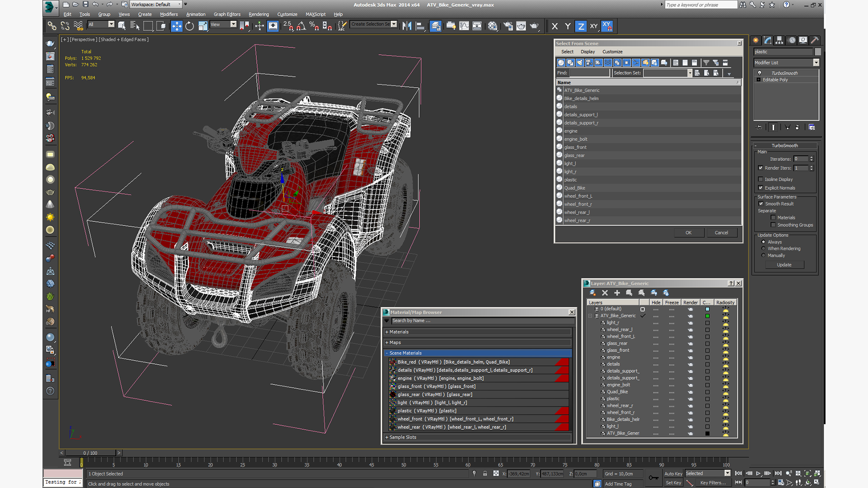Click the Auto Key button

[673, 474]
